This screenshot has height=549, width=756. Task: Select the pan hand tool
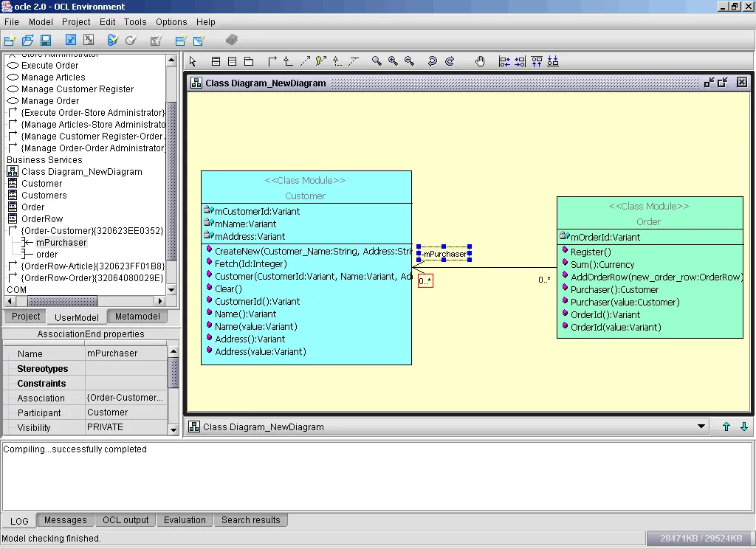point(480,61)
